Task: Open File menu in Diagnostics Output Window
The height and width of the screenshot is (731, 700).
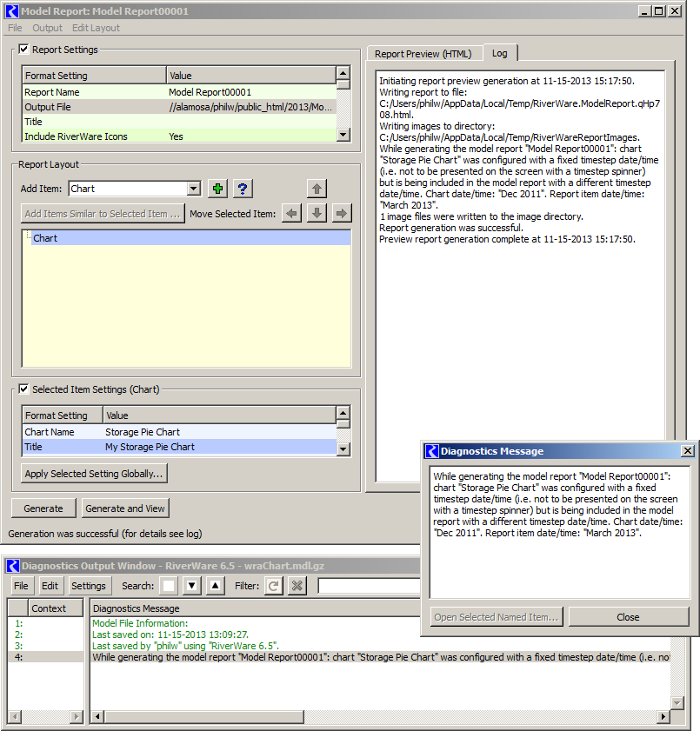Action: coord(21,586)
